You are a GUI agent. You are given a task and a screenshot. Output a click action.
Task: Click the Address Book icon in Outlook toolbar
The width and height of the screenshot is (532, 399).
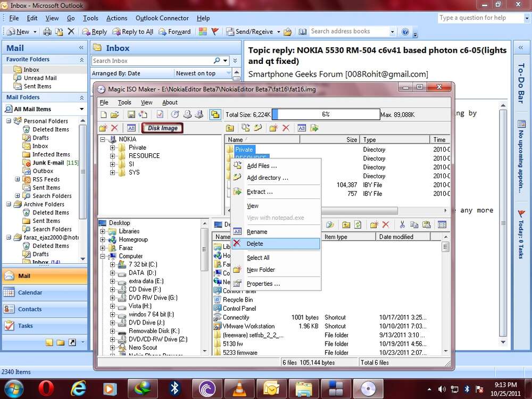(x=302, y=31)
